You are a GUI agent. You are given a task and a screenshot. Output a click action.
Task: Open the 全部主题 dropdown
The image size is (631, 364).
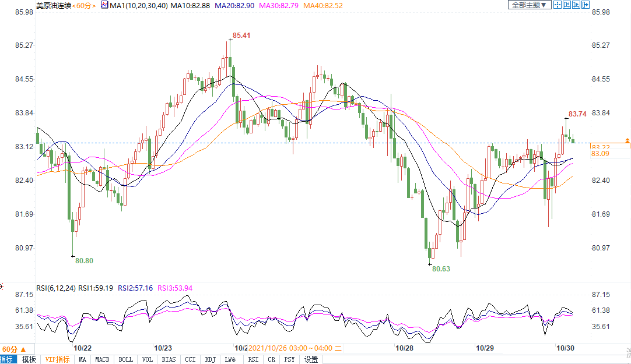[x=530, y=5]
